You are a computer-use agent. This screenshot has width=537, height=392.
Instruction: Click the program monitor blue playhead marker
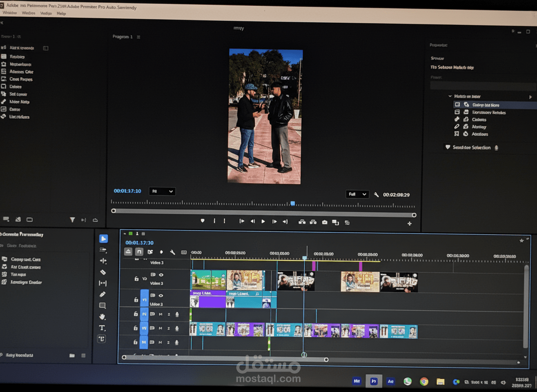pos(293,203)
